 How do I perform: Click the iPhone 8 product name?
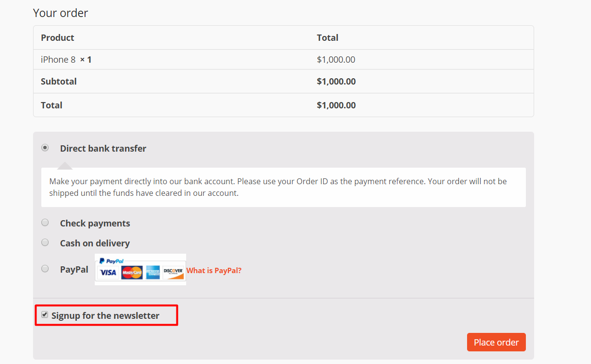58,60
